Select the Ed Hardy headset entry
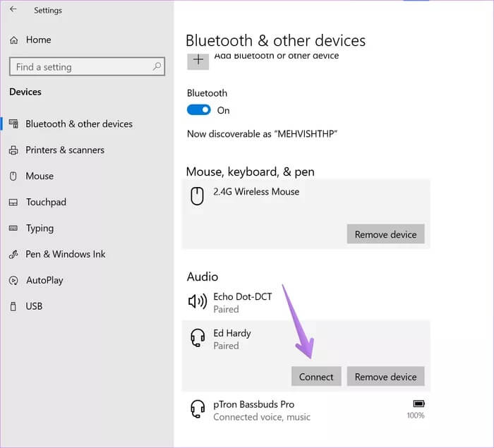Screen dimensions: 494x448 [306, 356]
